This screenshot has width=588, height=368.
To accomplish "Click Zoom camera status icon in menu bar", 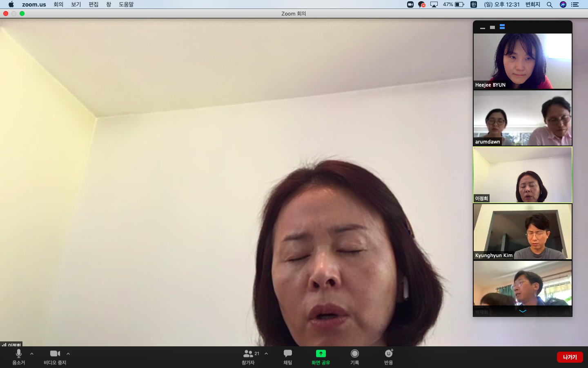I will coord(410,4).
